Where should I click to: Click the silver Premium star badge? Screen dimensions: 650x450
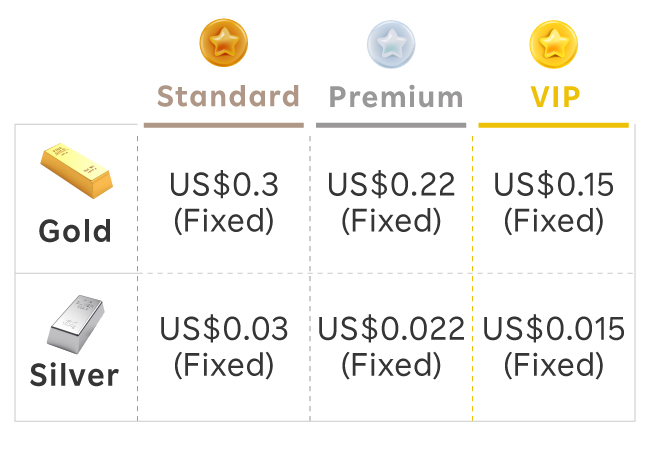point(391,44)
